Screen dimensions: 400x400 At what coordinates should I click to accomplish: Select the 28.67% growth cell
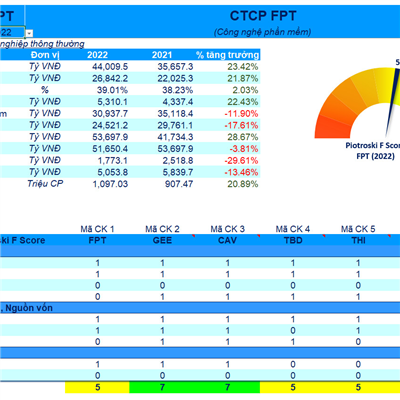point(243,137)
